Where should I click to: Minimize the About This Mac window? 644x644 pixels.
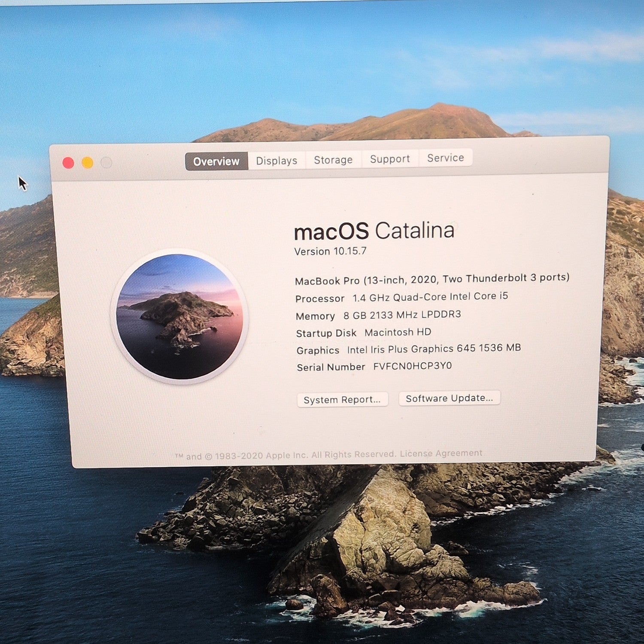[88, 163]
